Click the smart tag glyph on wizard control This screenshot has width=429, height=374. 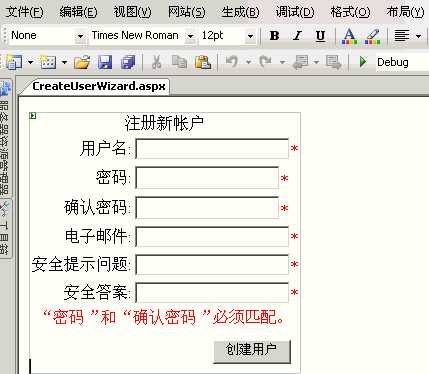(x=33, y=116)
